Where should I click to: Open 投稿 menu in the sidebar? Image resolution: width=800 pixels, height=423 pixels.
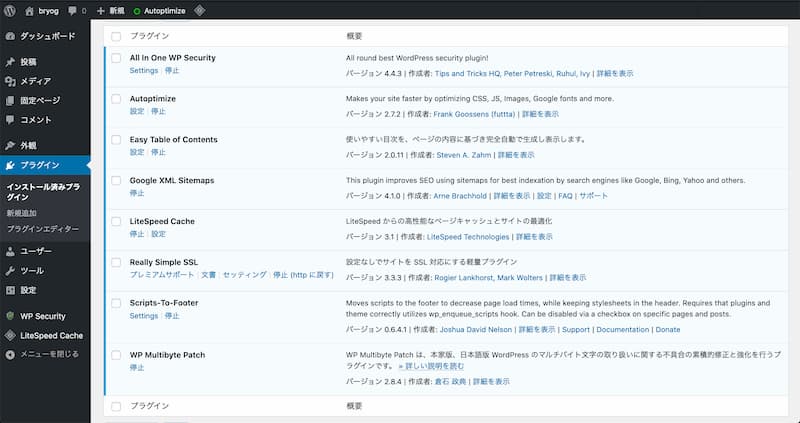click(x=28, y=62)
